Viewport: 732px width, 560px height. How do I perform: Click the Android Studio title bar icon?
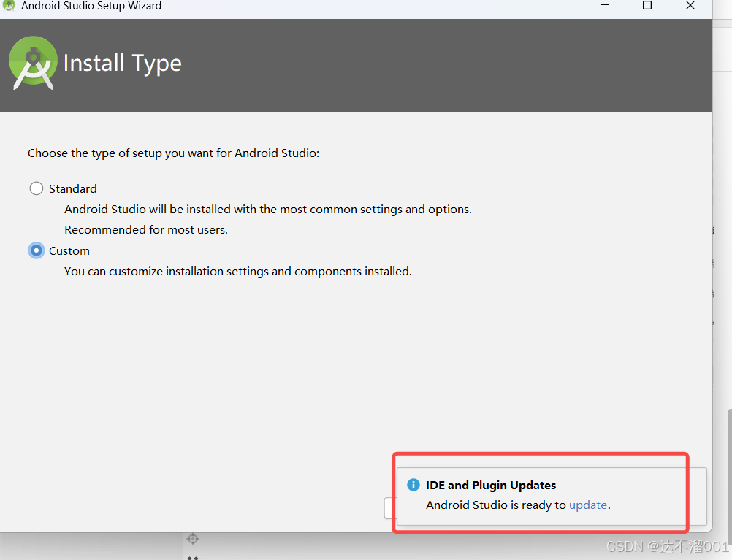9,6
